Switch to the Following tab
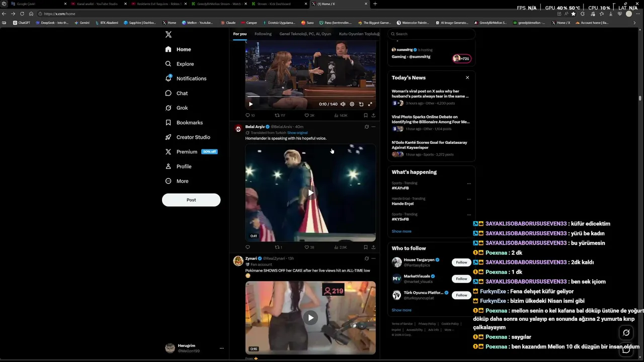The width and height of the screenshot is (644, 362). coord(263,34)
